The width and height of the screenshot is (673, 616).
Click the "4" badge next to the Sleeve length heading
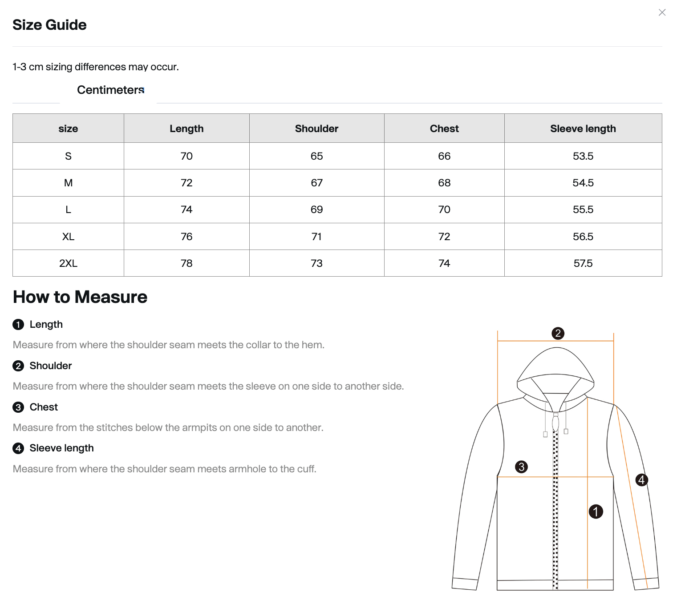[18, 448]
